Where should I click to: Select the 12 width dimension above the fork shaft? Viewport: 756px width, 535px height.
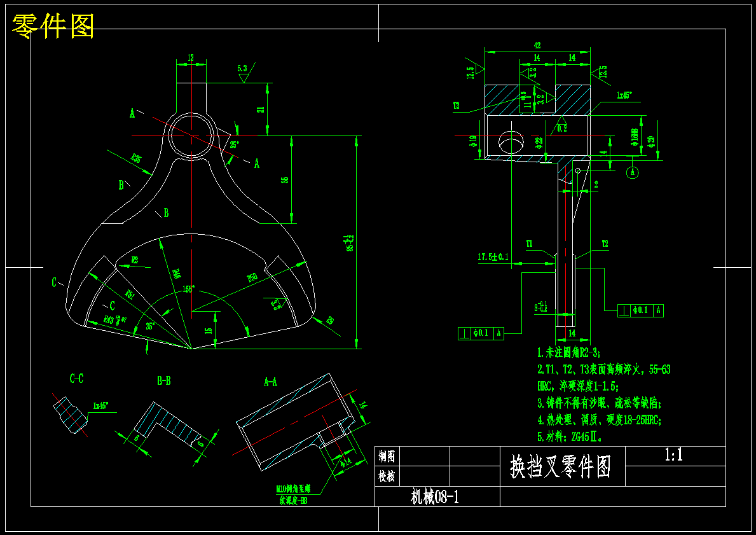point(191,57)
